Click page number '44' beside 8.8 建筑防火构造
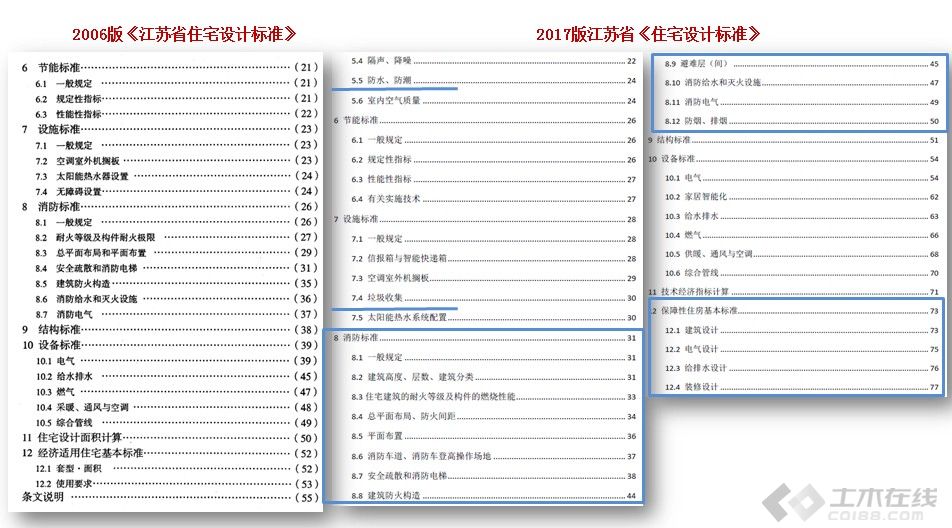 click(631, 496)
